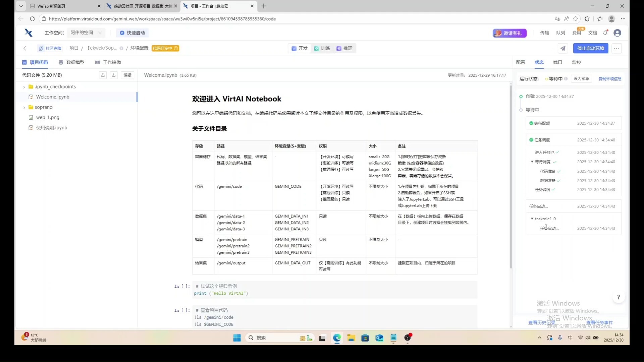Collapse the taskrole1-0 group

click(532, 219)
